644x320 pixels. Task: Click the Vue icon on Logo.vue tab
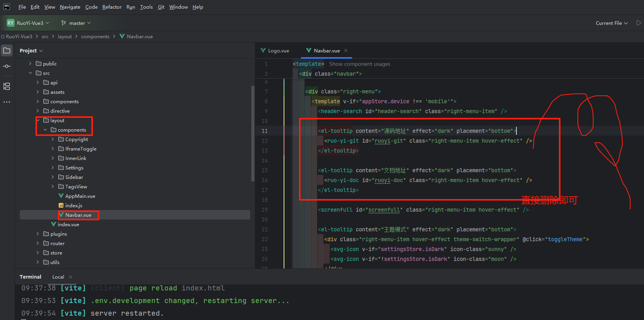pyautogui.click(x=263, y=50)
